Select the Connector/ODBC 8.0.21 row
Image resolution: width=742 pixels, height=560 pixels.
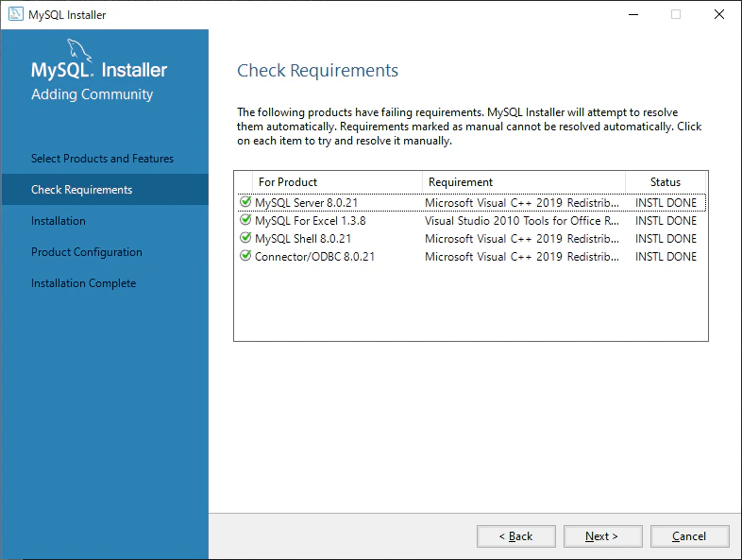pos(472,257)
